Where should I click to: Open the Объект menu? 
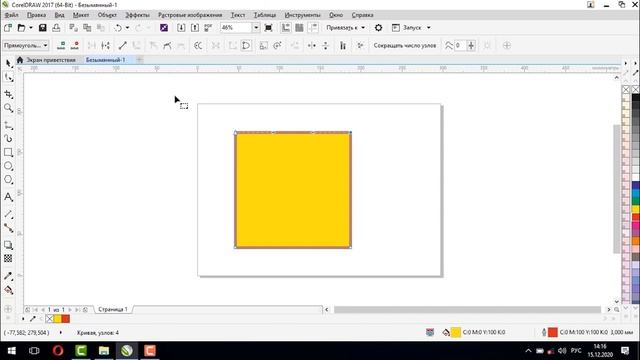click(x=107, y=15)
